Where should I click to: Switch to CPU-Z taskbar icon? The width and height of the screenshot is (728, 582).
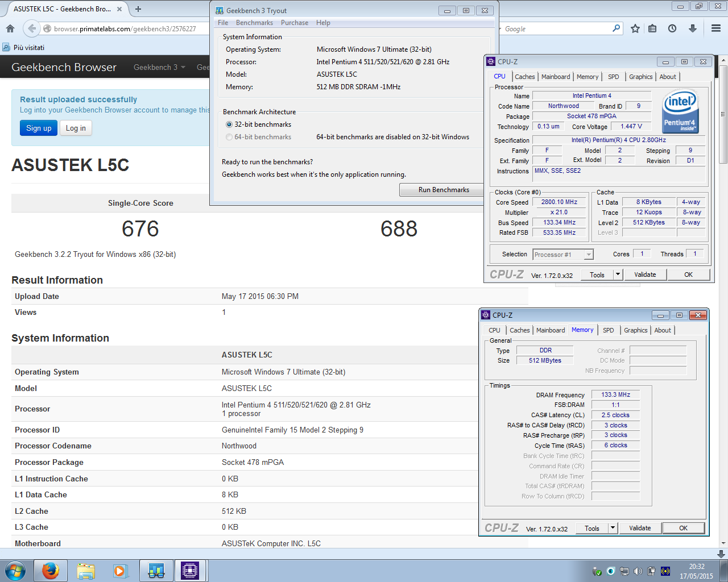(190, 571)
